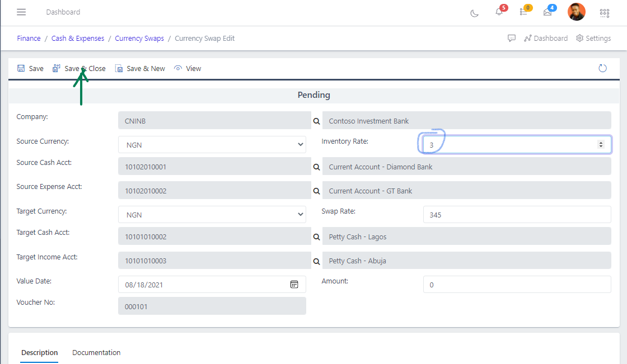Search lookup for Source Cash Acct
Image resolution: width=627 pixels, height=364 pixels.
316,167
